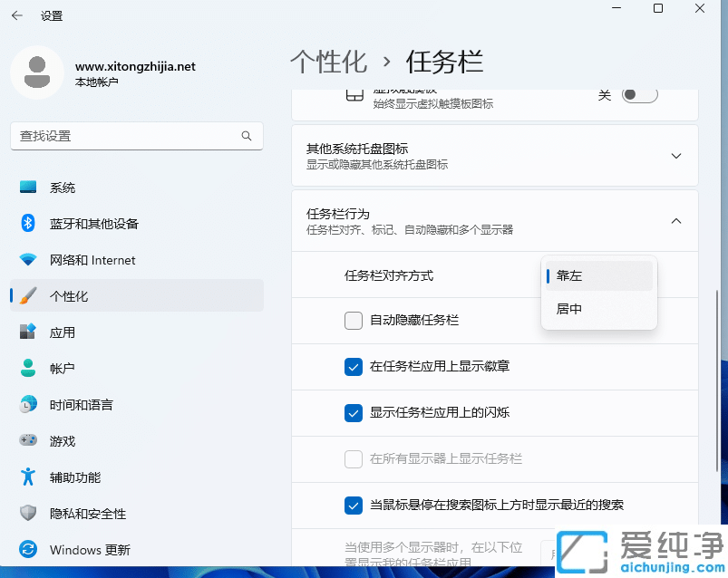Uncheck 在任务栏应用上显示徽章

354,367
